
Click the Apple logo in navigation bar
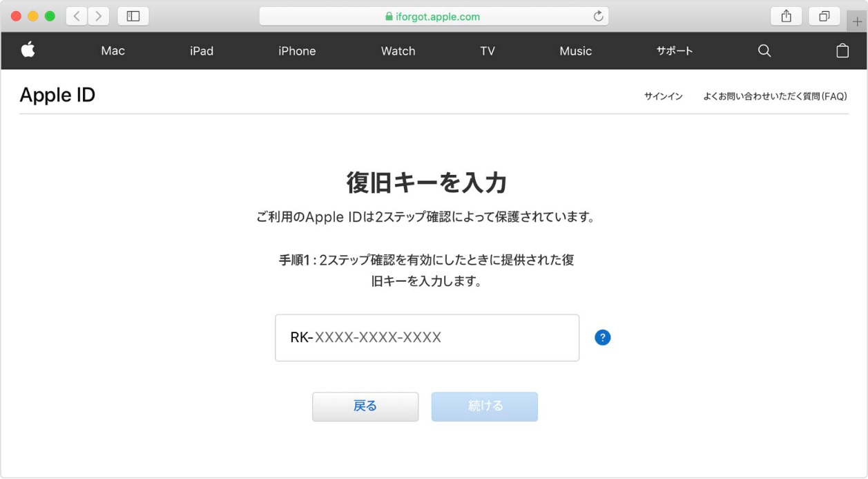[x=28, y=50]
